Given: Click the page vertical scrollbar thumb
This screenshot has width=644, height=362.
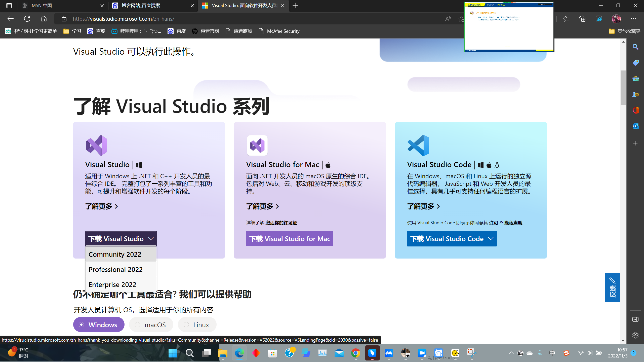Looking at the screenshot, I should point(623,88).
